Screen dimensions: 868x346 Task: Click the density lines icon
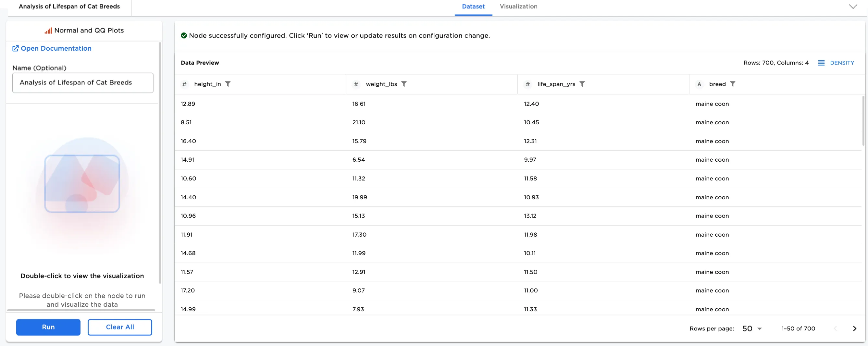821,63
